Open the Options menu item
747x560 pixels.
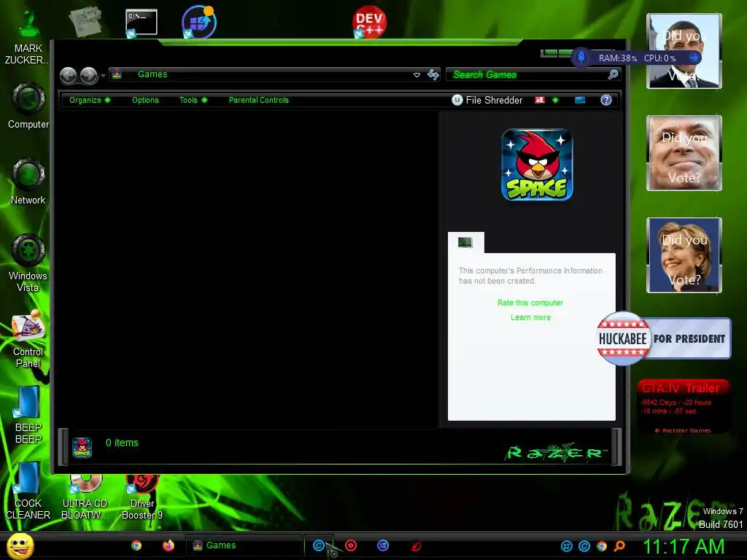[x=145, y=100]
